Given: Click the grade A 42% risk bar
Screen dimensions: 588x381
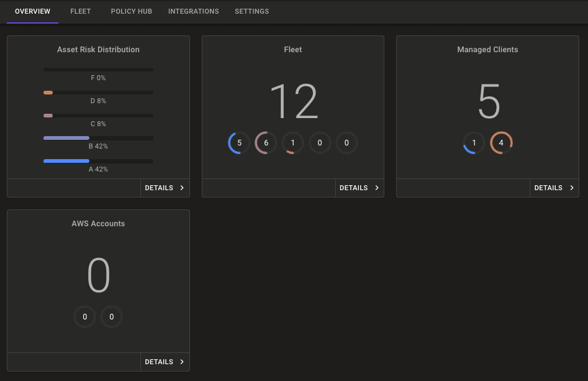Looking at the screenshot, I should (x=98, y=161).
